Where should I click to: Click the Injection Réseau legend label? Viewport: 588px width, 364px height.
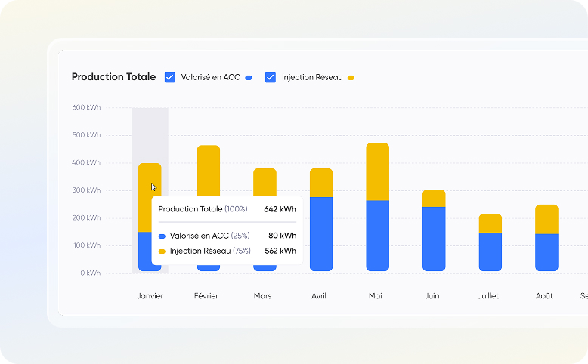tap(312, 77)
